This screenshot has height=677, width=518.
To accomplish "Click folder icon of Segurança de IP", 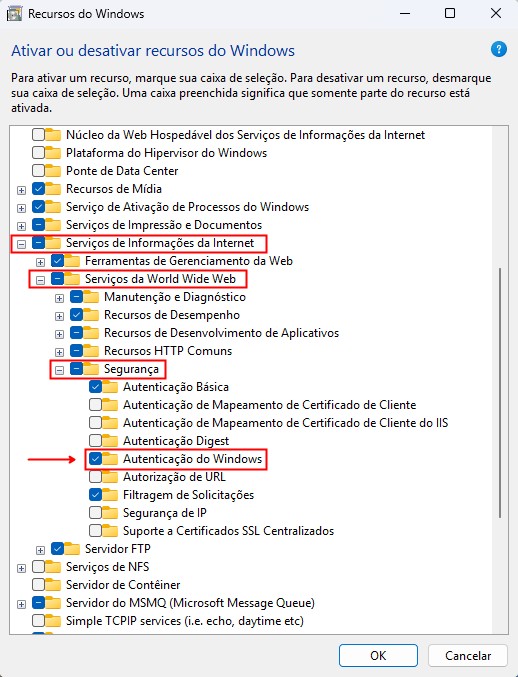I will (x=110, y=513).
